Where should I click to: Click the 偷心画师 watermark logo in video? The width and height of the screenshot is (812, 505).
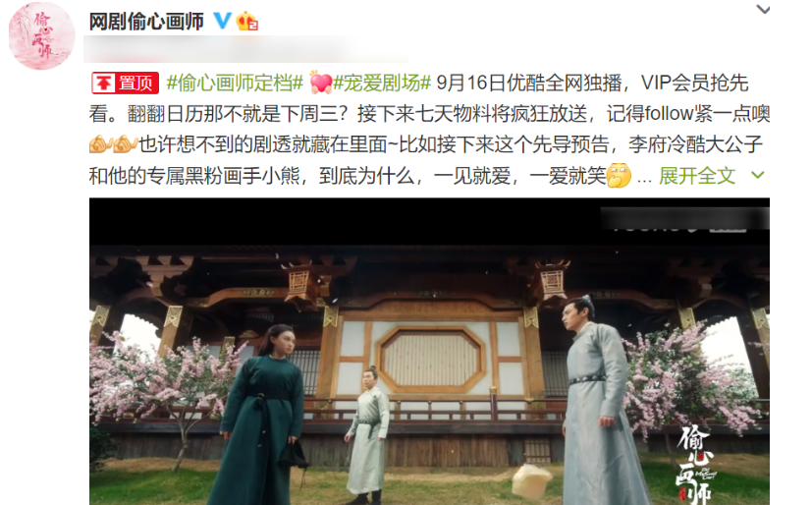[696, 462]
